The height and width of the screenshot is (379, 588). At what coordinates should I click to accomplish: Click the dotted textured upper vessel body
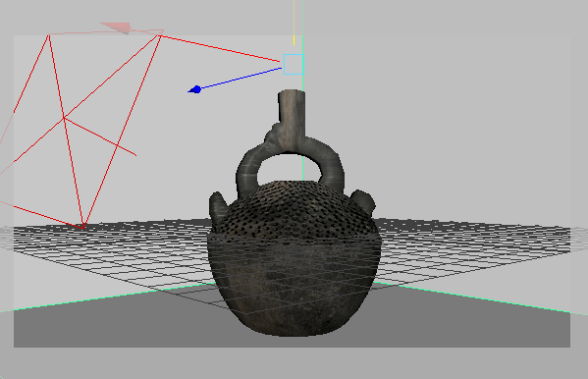click(294, 210)
